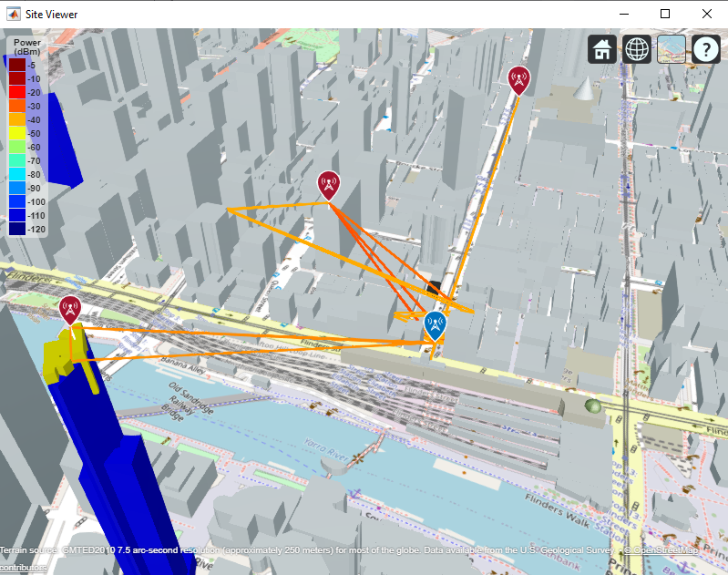Screen dimensions: 728x575
Task: Click the MATLAB icon in the title bar
Action: point(14,14)
